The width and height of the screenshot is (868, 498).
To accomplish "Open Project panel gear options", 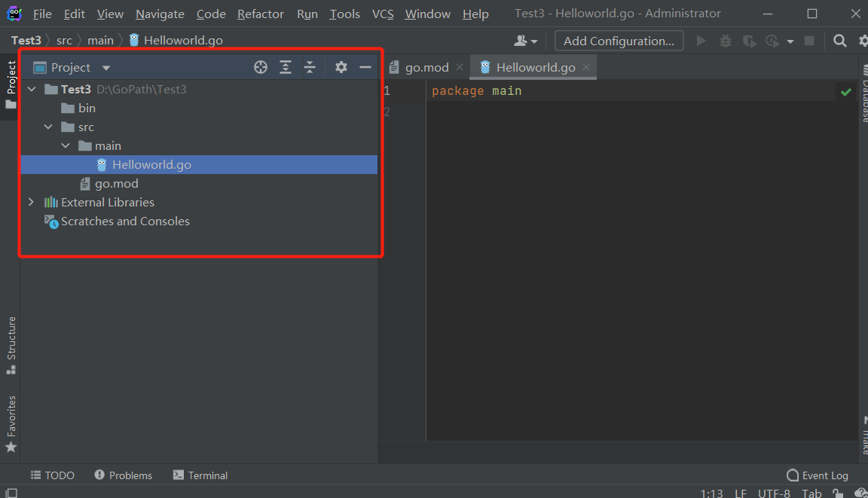I will click(341, 68).
